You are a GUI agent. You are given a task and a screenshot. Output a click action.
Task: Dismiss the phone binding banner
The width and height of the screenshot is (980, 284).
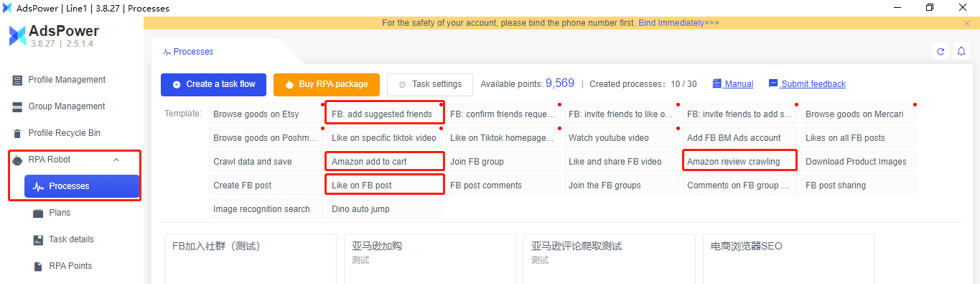967,23
